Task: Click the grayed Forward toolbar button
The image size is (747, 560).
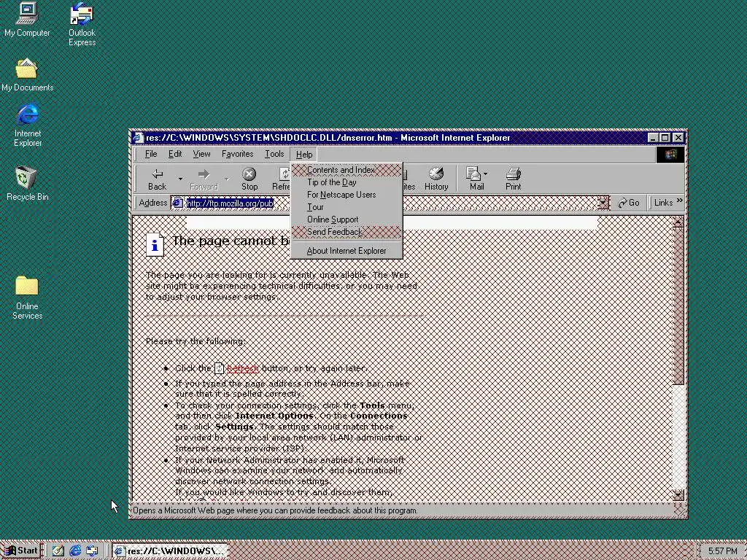Action: click(x=204, y=179)
